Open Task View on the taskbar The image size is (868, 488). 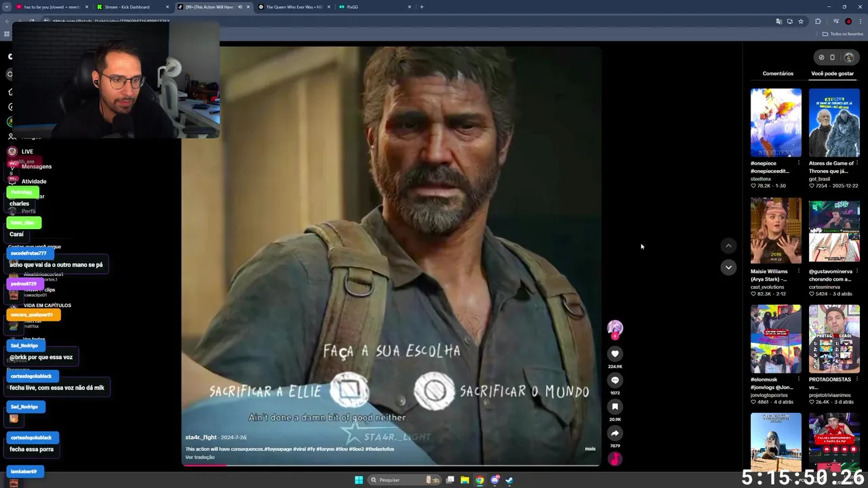pyautogui.click(x=450, y=480)
